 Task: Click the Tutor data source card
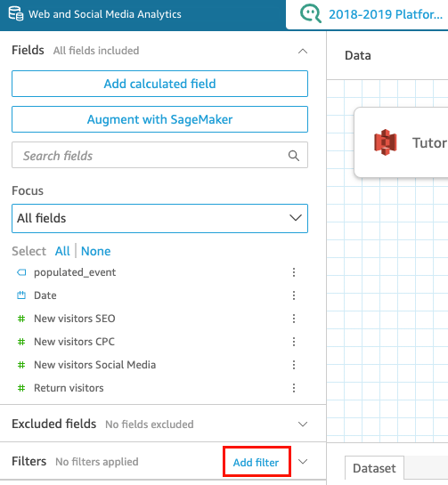click(401, 142)
